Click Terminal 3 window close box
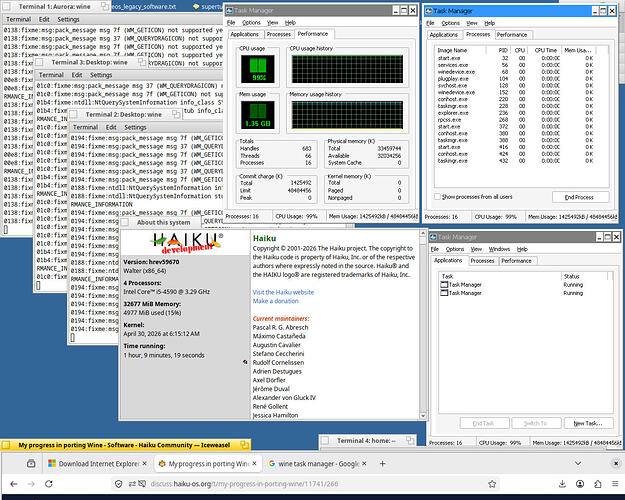625x500 pixels. (x=39, y=62)
